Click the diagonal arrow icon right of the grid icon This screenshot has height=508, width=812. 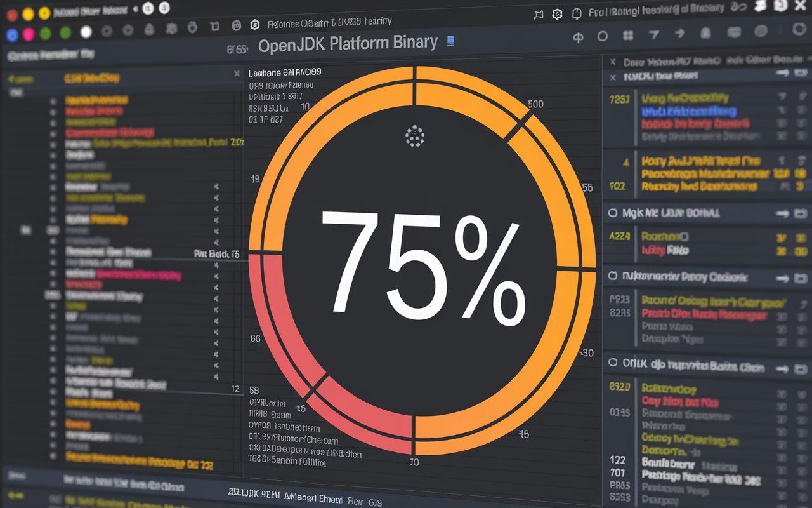coord(654,35)
